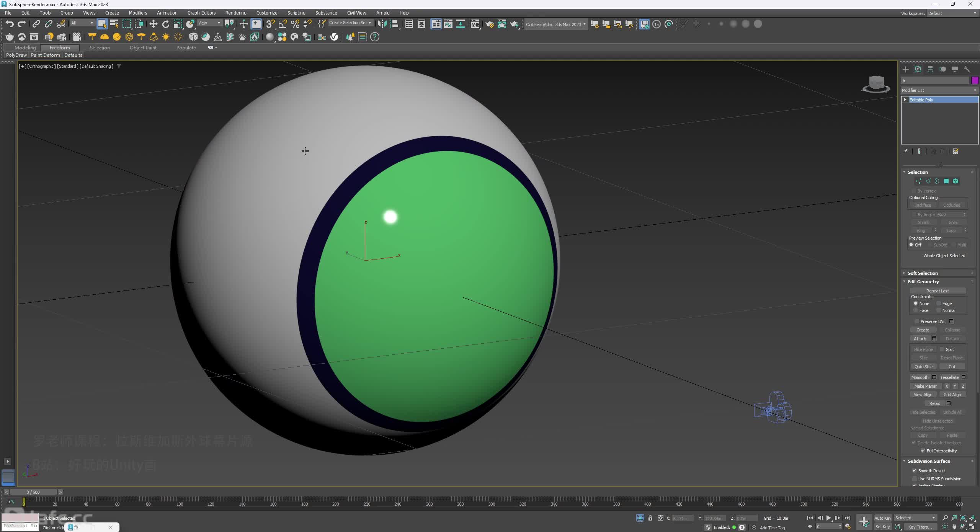Open the Curve Editor icon

[x=448, y=24]
